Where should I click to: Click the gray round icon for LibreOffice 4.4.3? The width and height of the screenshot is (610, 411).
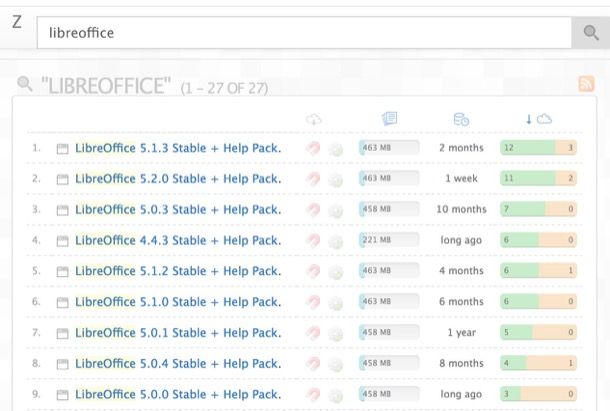tap(336, 241)
